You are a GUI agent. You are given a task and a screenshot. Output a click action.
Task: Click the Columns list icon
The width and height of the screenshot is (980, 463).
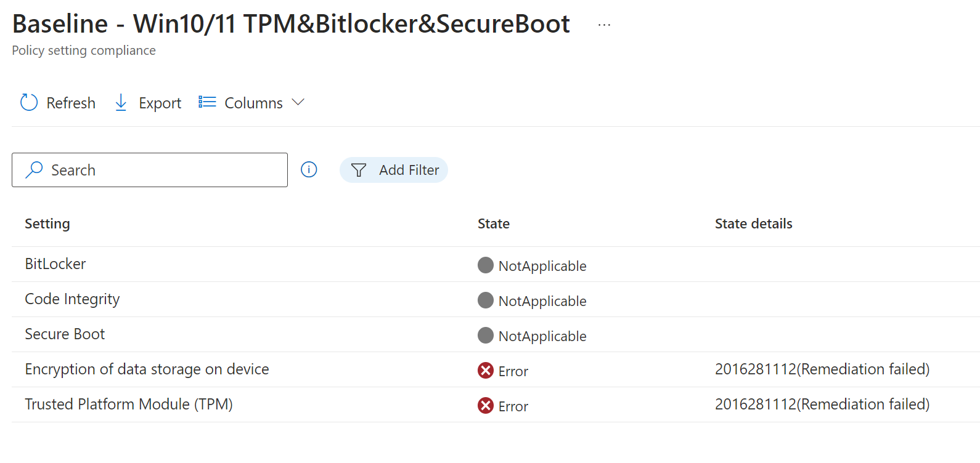pyautogui.click(x=207, y=102)
